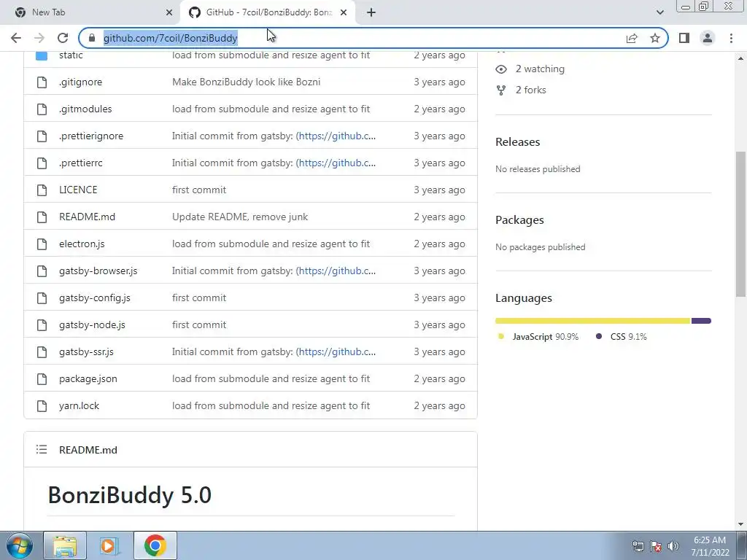This screenshot has width=747, height=560.
Task: Reload the GitHub page
Action: pyautogui.click(x=63, y=38)
